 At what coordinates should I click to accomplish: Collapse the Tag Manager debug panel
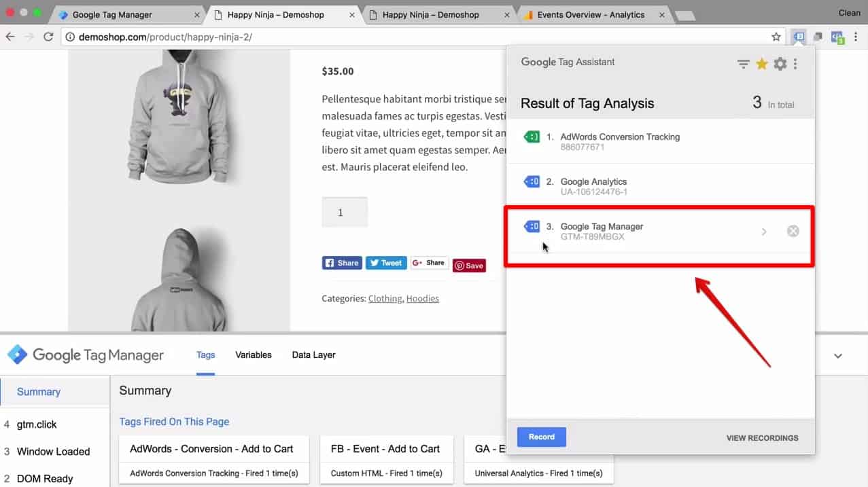coord(837,355)
